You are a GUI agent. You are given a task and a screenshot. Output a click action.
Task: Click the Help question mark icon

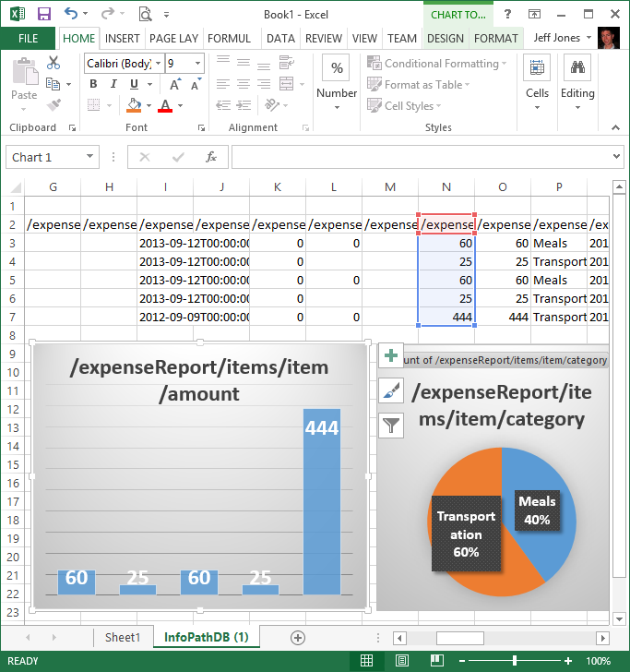pos(507,14)
